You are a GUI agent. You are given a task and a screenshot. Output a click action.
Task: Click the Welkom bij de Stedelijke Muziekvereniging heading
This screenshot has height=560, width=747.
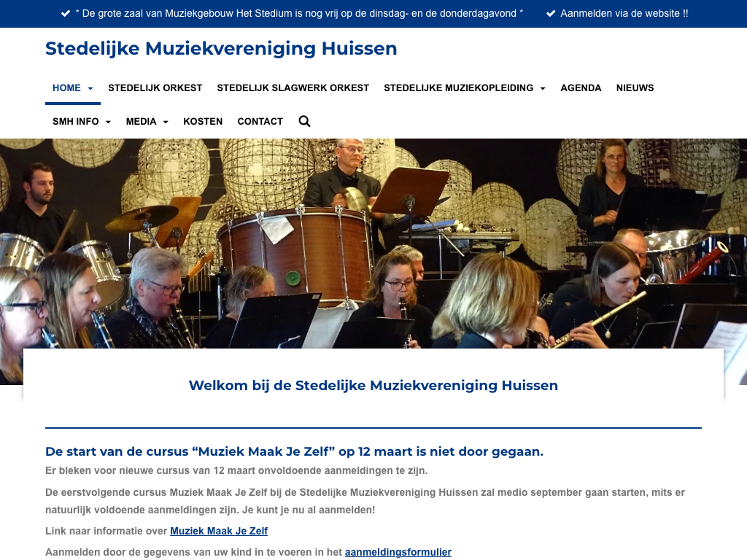point(373,385)
